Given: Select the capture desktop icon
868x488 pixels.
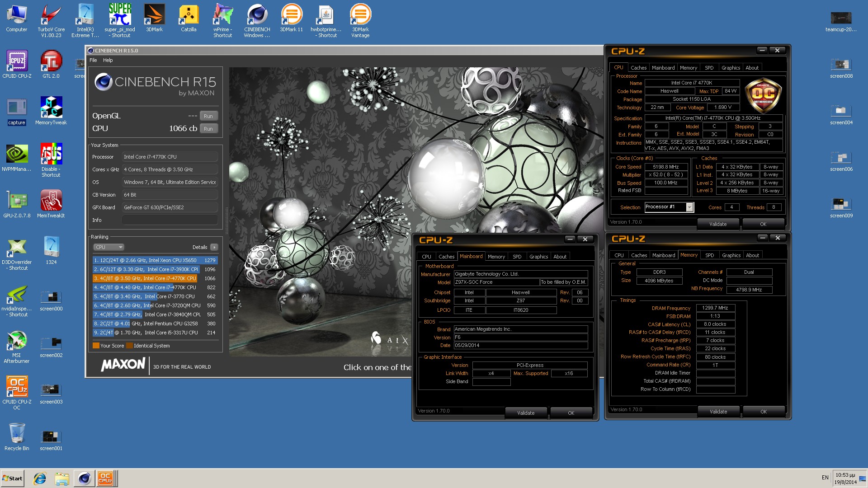Looking at the screenshot, I should click(17, 112).
